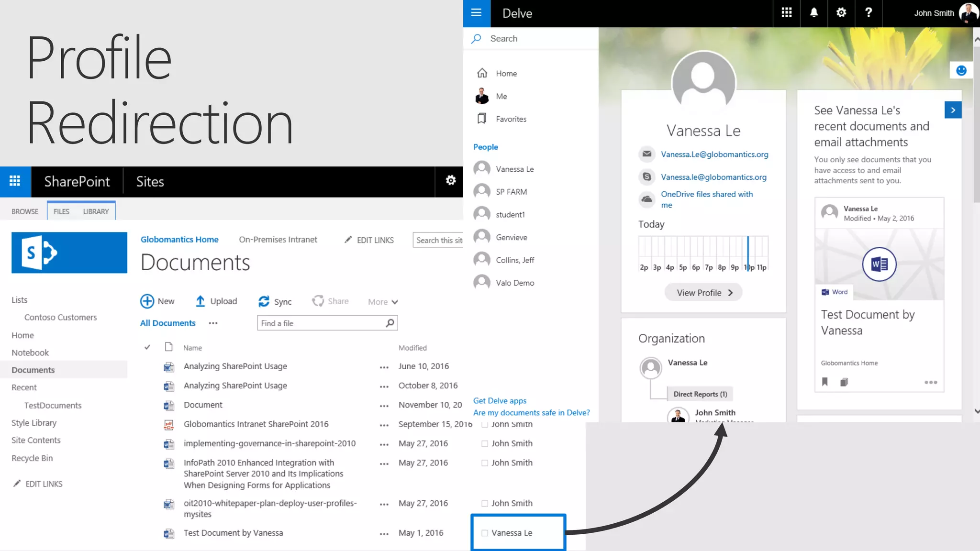This screenshot has height=551, width=980.
Task: Check the Vanessa Le checkbox in list
Action: (485, 533)
